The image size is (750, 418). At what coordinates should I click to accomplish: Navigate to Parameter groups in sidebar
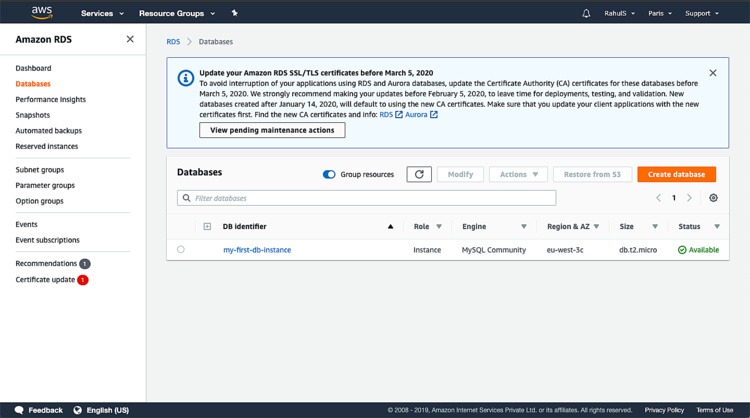pos(45,185)
